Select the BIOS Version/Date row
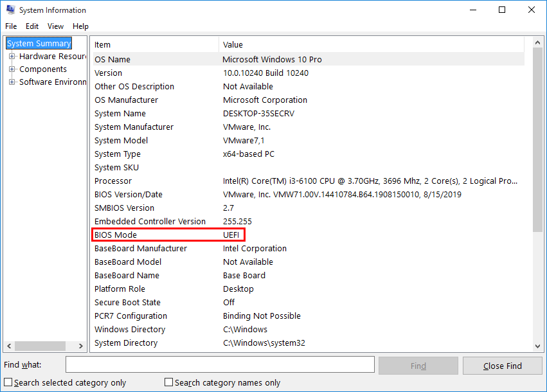 click(309, 195)
